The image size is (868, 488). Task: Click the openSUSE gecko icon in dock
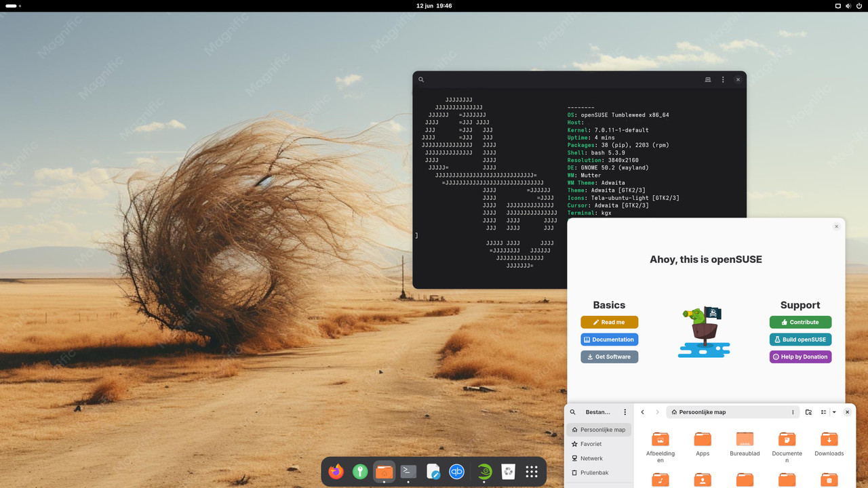point(484,471)
